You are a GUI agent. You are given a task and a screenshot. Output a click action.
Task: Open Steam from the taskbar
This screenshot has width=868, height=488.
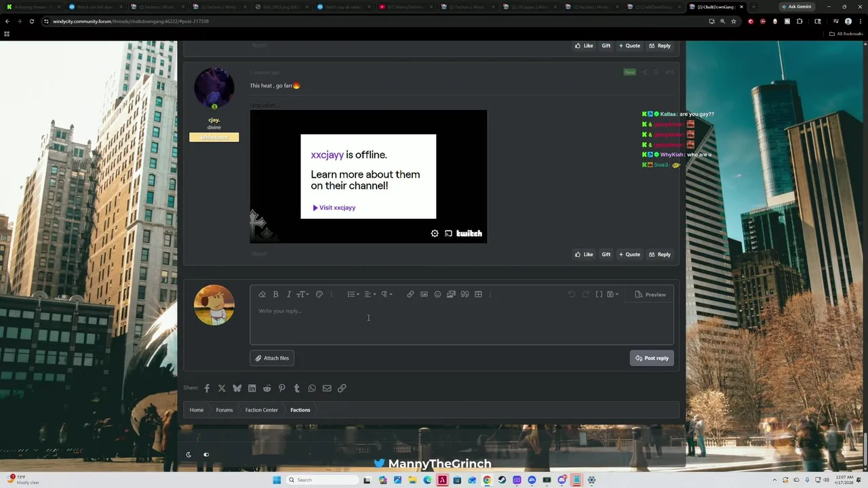[x=502, y=480]
